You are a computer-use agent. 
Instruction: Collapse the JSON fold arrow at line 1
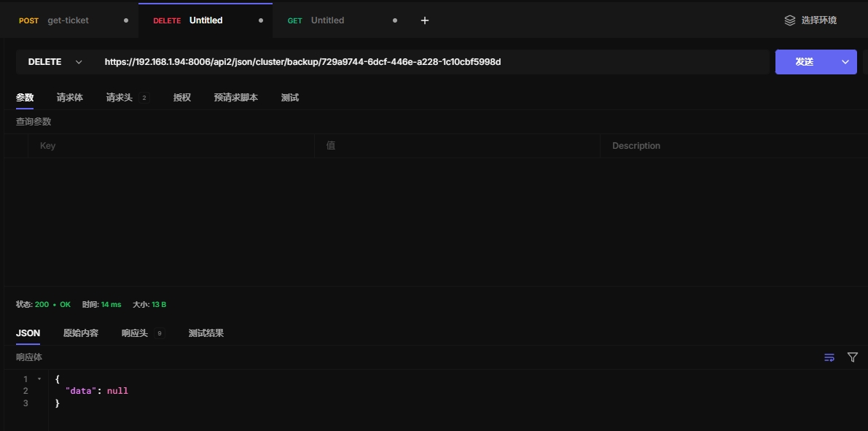(39, 379)
